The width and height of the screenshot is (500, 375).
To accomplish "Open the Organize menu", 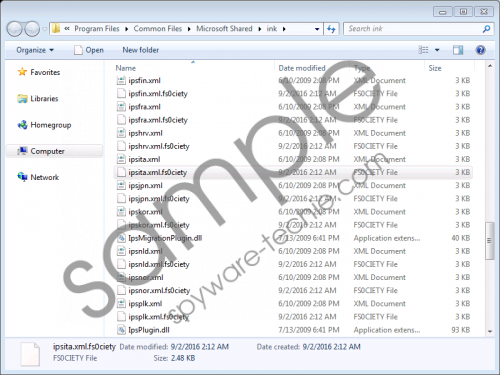I will click(x=35, y=50).
